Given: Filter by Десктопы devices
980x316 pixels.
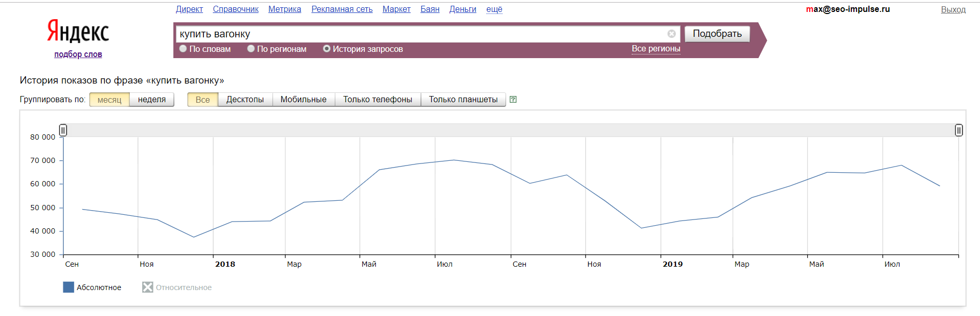Looking at the screenshot, I should pyautogui.click(x=245, y=100).
